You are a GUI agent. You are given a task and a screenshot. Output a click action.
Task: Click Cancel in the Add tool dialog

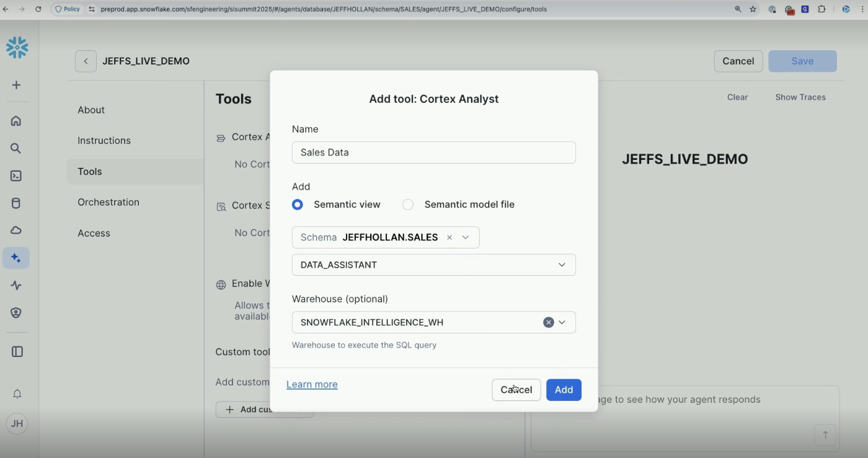pyautogui.click(x=516, y=390)
